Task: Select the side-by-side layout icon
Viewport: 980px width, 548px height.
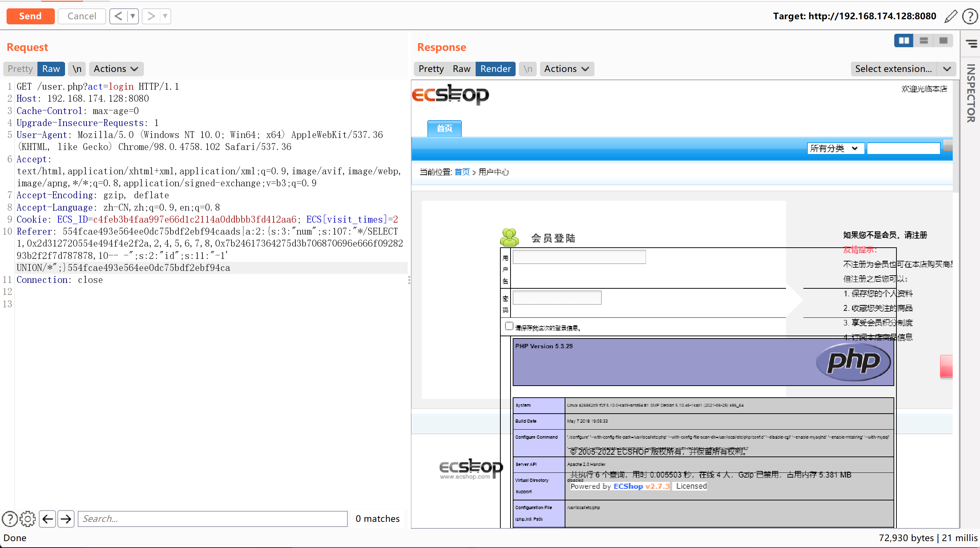Action: 904,40
